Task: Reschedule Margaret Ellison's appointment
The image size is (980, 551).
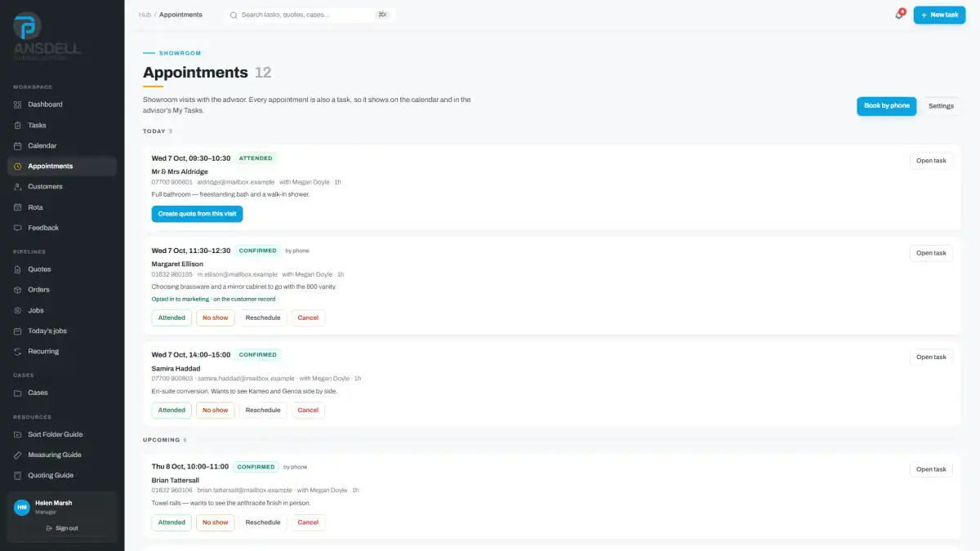Action: pos(263,318)
